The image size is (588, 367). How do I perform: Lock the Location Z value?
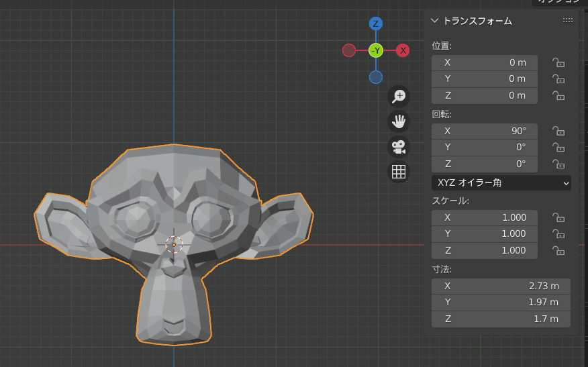coord(558,95)
